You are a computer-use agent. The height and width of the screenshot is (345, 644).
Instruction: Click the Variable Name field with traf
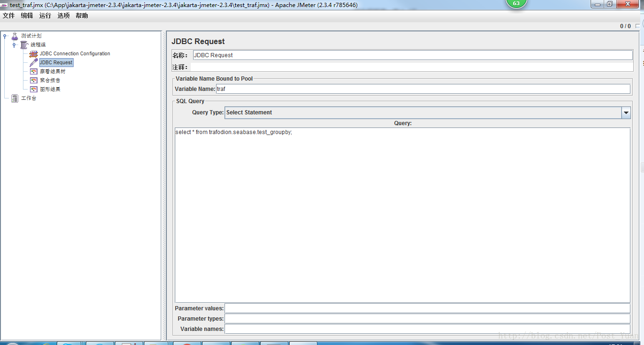click(423, 89)
